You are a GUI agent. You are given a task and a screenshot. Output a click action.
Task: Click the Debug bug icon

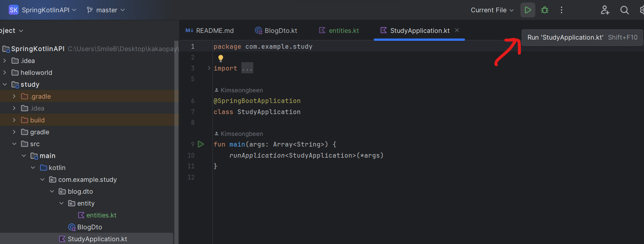[x=545, y=10]
